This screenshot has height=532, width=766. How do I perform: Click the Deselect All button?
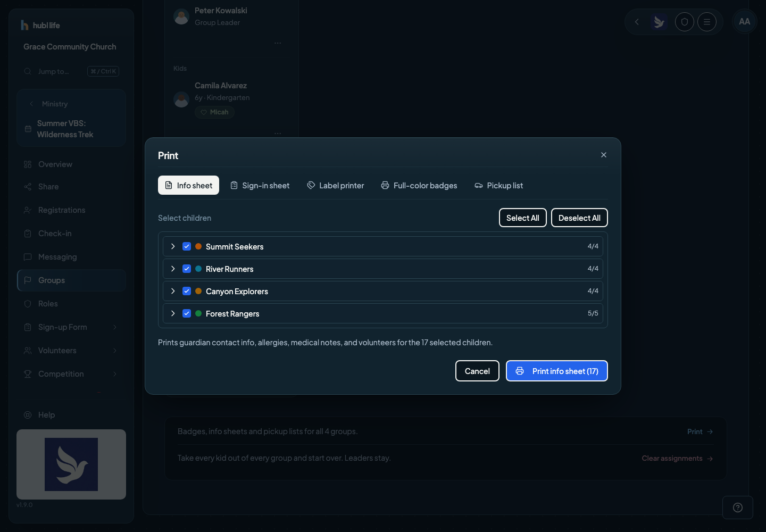[x=579, y=218]
